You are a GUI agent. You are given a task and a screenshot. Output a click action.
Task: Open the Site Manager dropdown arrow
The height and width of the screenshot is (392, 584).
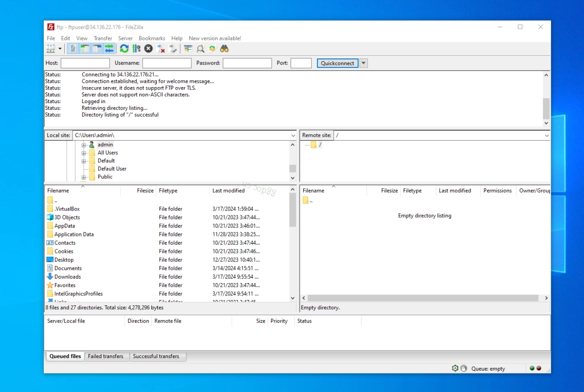tap(60, 49)
